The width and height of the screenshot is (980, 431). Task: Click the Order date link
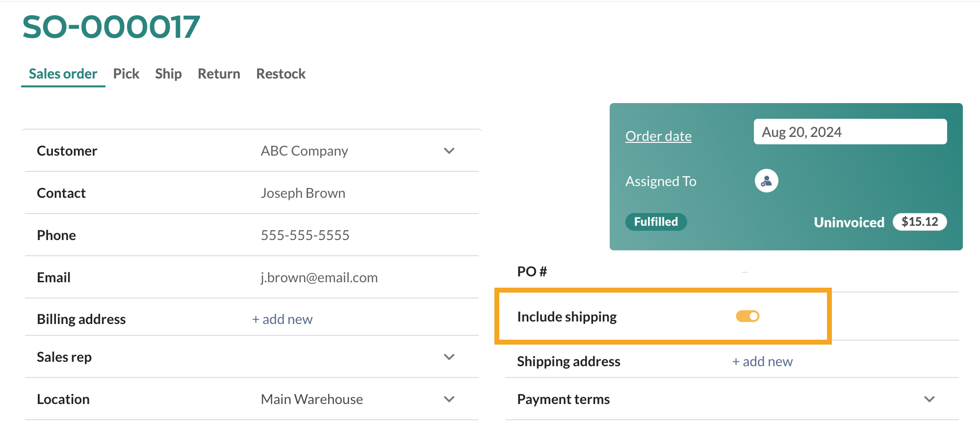click(x=658, y=136)
